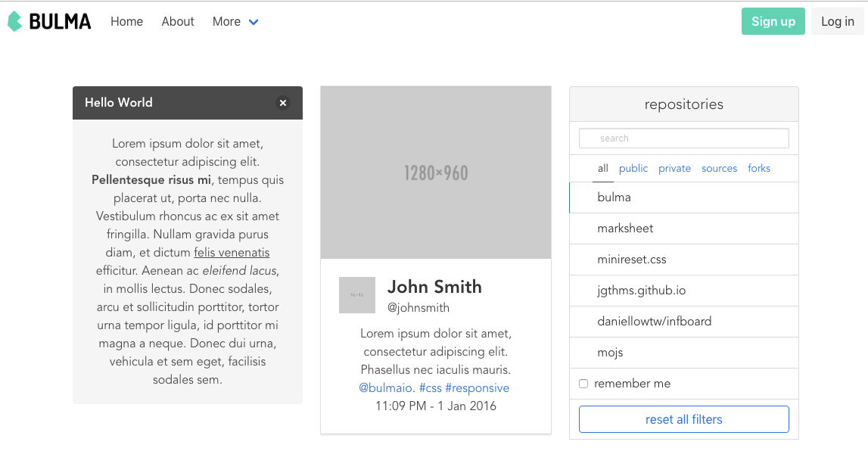Open the Home navbar item
The image size is (868, 451).
(x=126, y=22)
